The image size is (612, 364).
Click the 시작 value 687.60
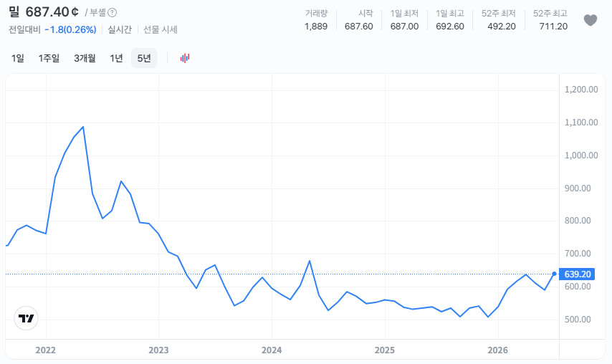tap(359, 26)
